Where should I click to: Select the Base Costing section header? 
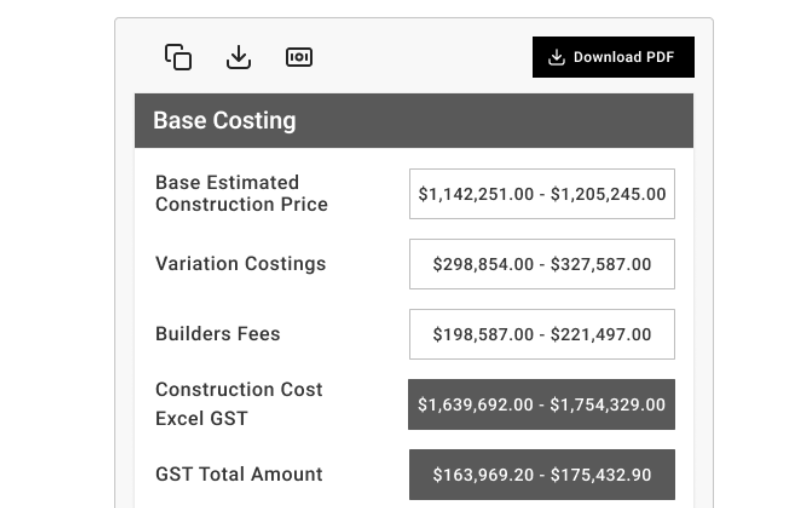coord(414,121)
